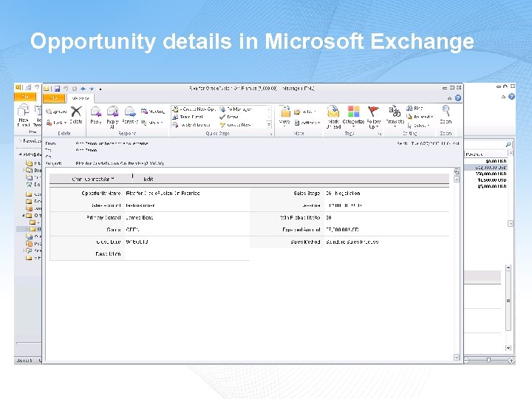The image size is (532, 399).
Task: Open the Quick Steps dialog launcher
Action: pos(270,134)
